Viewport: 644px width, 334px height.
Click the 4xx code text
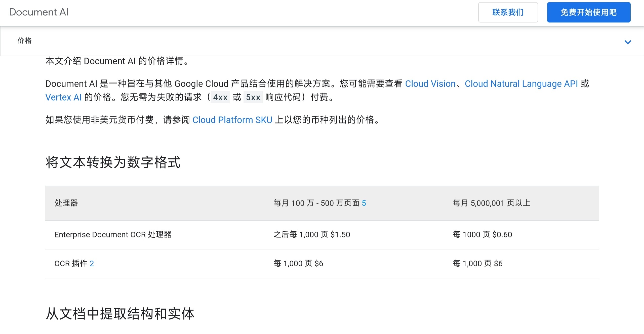point(220,97)
